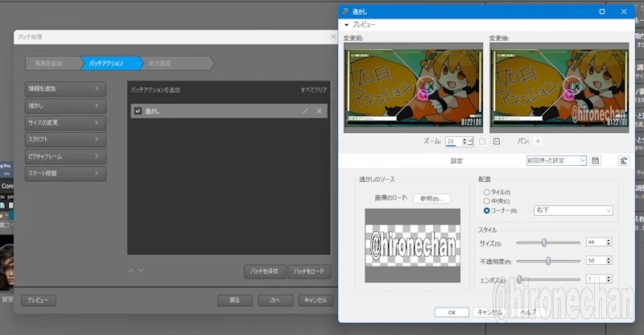Image resolution: width=644 pixels, height=335 pixels.
Task: Select the タイル placement radio button
Action: pos(487,192)
